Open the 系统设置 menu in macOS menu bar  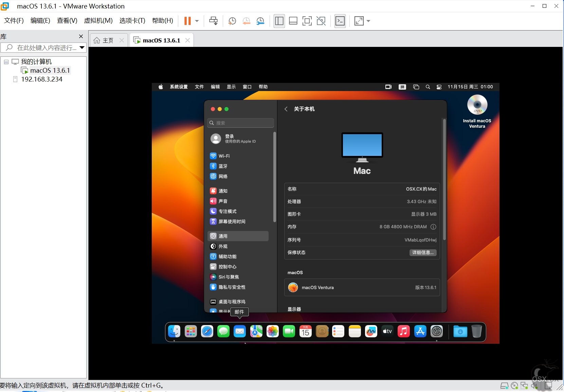179,87
